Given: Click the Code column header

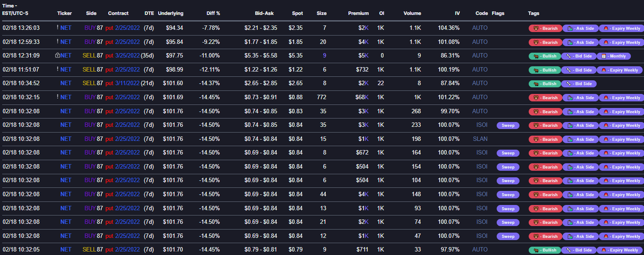Looking at the screenshot, I should coord(481,12).
